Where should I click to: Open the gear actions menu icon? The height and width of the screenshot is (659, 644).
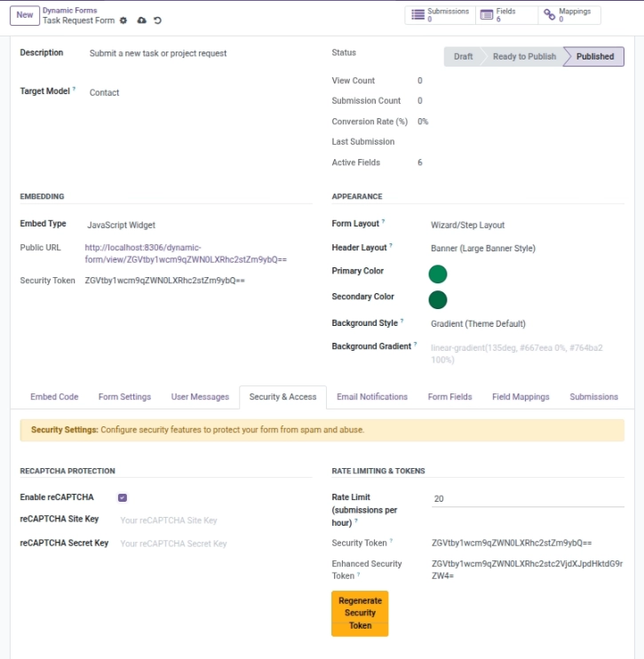[x=123, y=20]
